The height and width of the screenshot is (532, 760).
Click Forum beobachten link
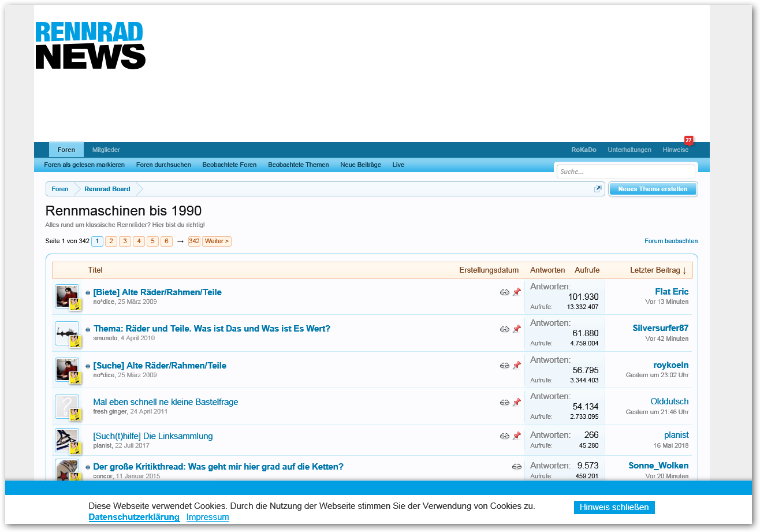pos(670,241)
